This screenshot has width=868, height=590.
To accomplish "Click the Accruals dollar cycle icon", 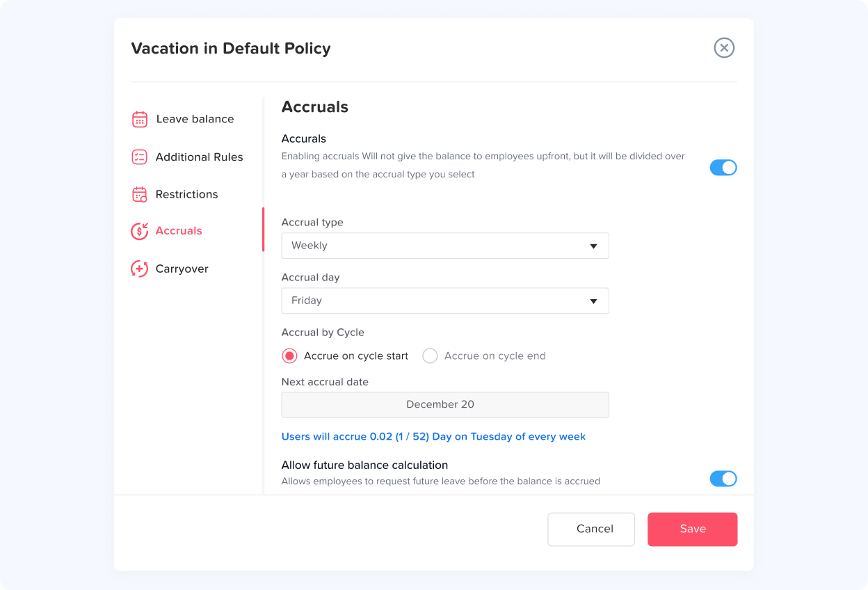I will click(140, 231).
